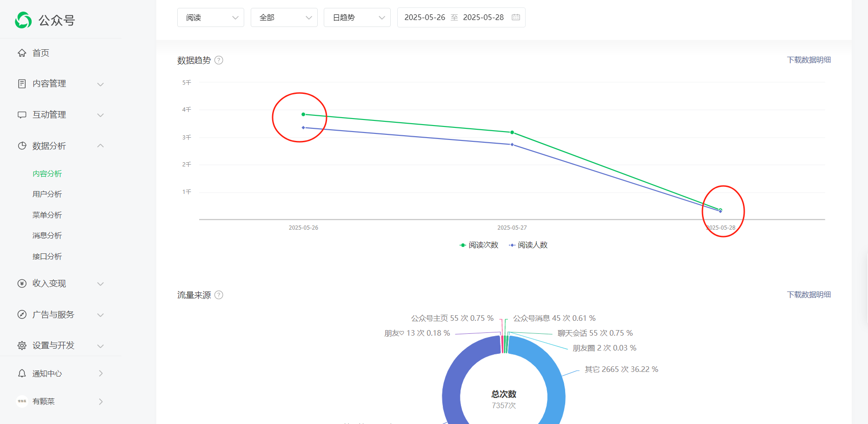
Task: Click 通知中心 label
Action: (47, 373)
